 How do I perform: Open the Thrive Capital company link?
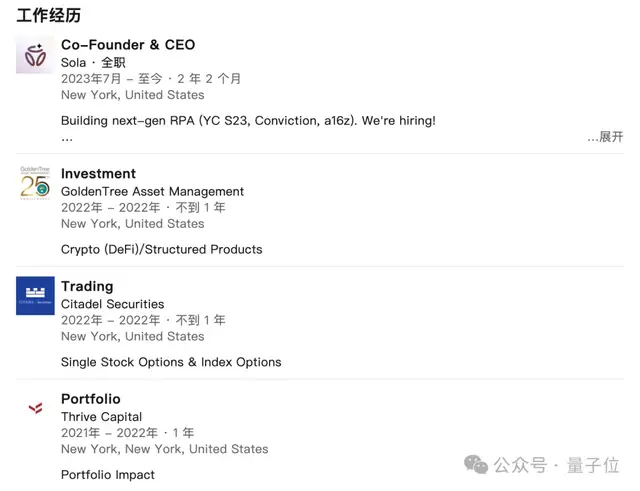point(102,417)
